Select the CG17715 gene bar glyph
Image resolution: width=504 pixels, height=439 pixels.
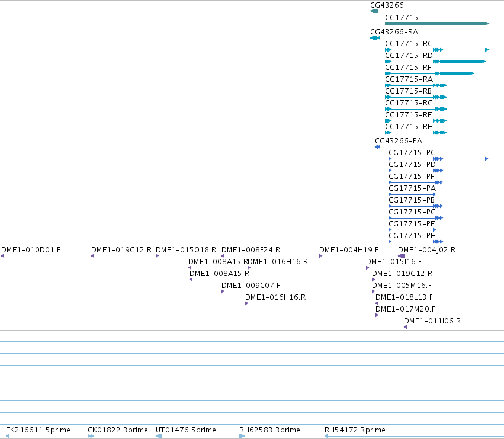[437, 24]
